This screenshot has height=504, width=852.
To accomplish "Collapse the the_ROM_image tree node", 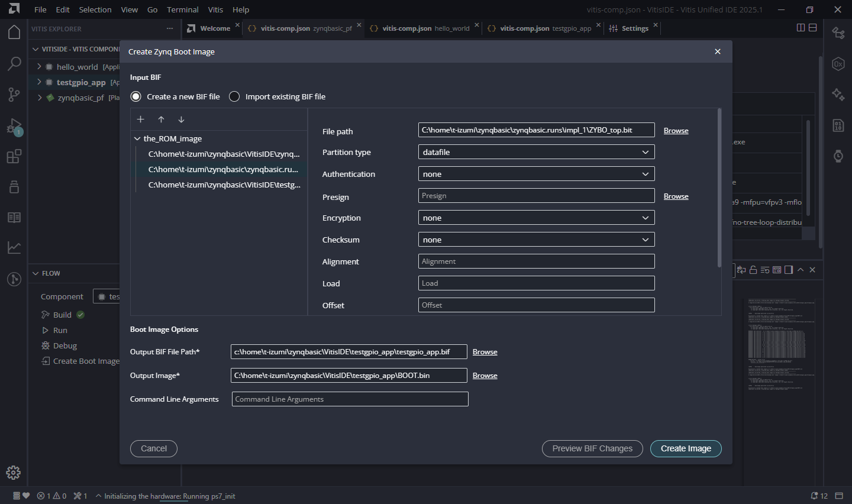I will click(x=137, y=138).
